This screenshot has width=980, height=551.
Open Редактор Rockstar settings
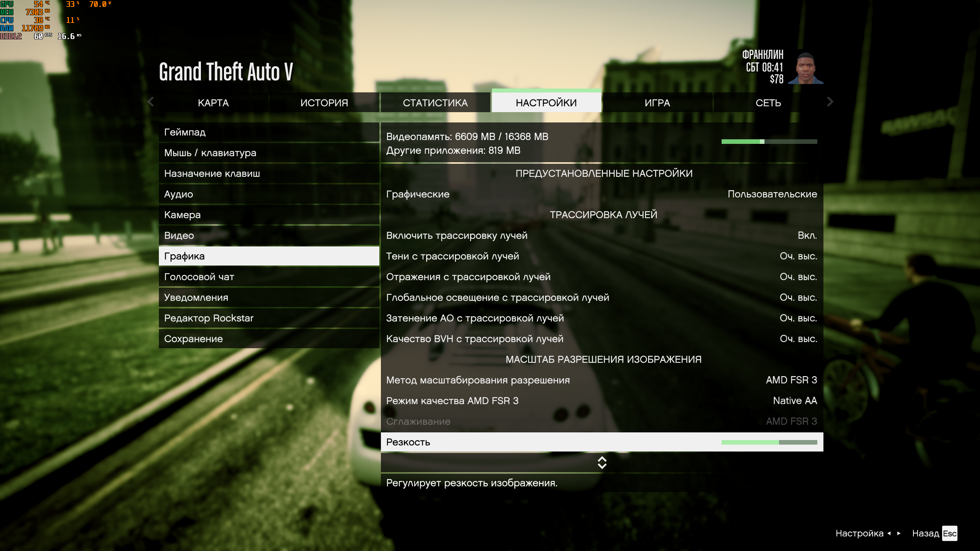tap(269, 318)
